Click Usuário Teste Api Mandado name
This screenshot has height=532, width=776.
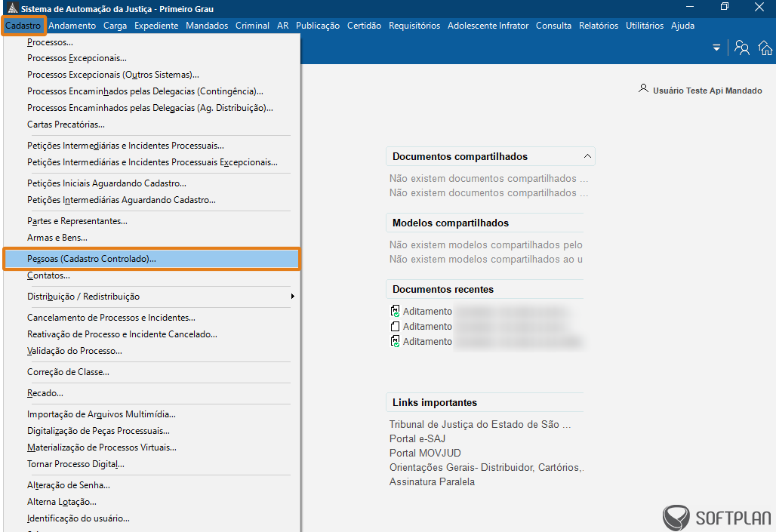(x=707, y=91)
